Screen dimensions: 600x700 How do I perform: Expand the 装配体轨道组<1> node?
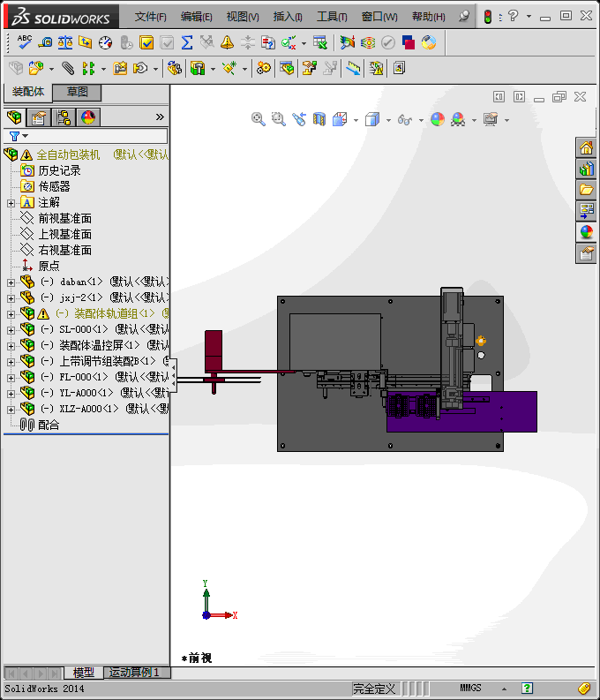tap(11, 314)
